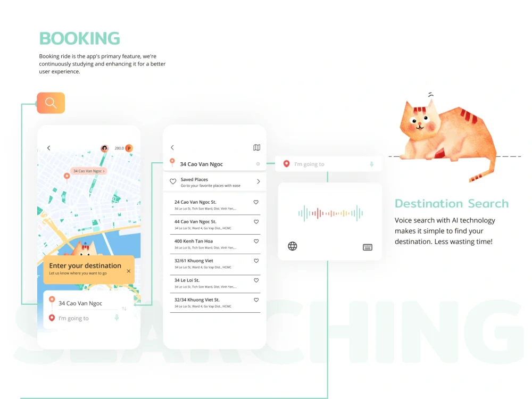Viewport: 532px width, 399px height.
Task: Click the orange pickup pin in the map screen card
Action: pyautogui.click(x=52, y=300)
